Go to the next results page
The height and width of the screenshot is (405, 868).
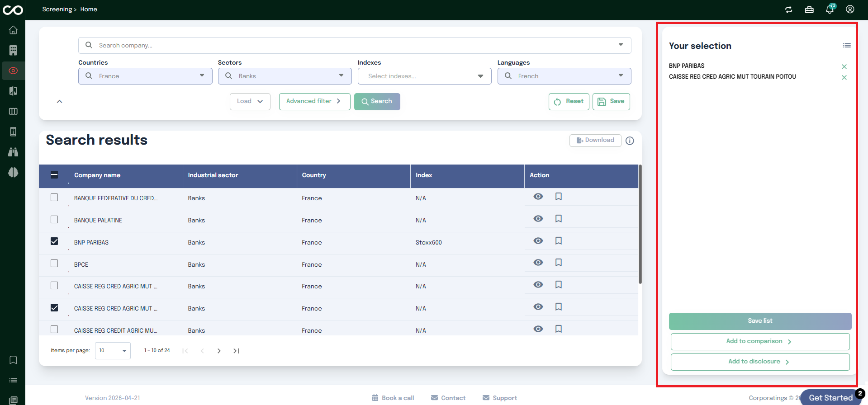(x=219, y=351)
